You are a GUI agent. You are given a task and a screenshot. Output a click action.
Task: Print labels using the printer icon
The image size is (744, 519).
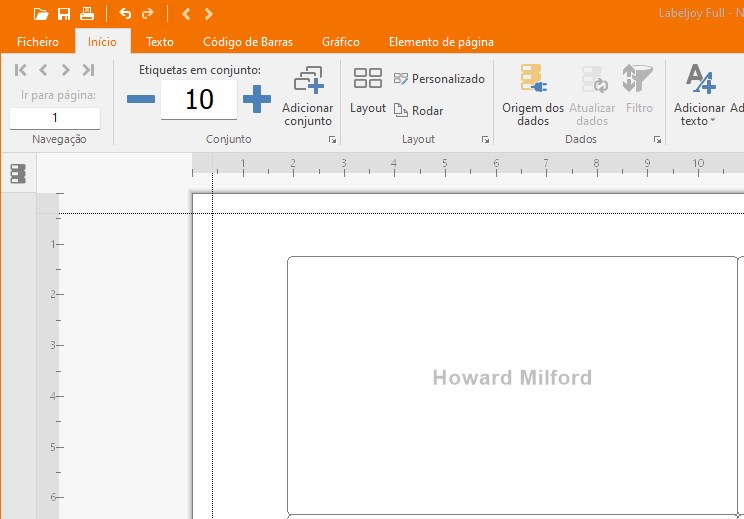pos(87,14)
